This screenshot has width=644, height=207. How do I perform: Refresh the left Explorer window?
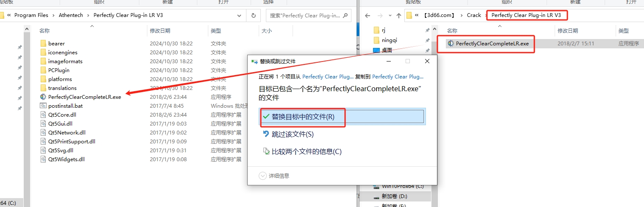click(253, 15)
